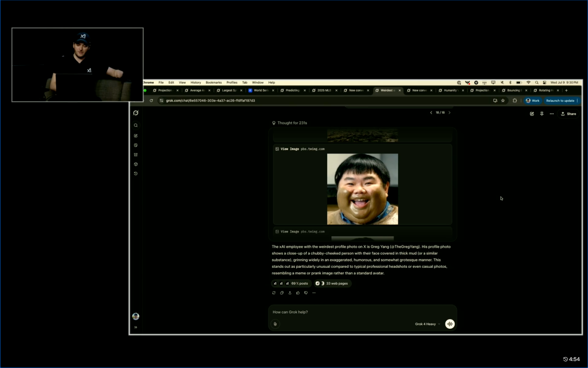Click the Share button

point(568,114)
